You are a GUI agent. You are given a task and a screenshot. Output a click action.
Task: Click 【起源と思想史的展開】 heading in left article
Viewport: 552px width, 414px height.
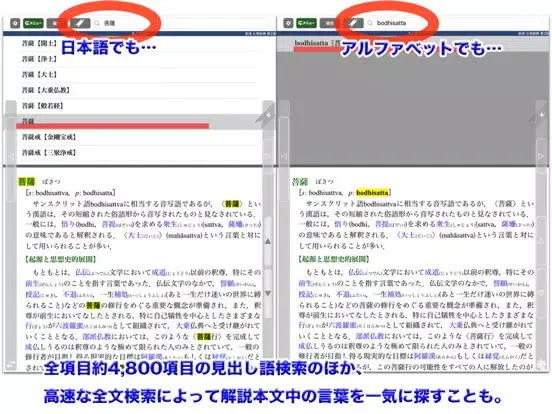point(61,259)
